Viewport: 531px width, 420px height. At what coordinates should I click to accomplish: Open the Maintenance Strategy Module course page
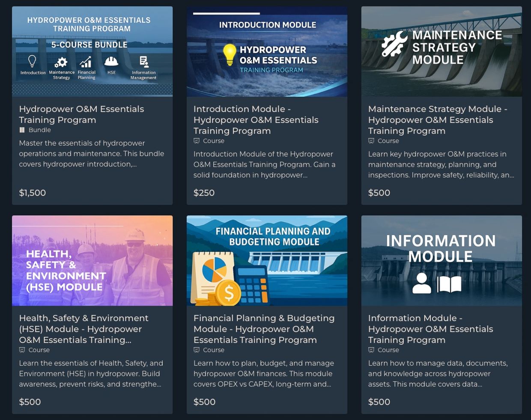437,120
